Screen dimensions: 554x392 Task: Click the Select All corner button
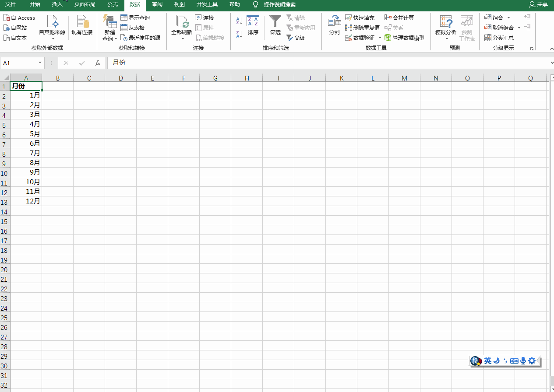[x=5, y=78]
